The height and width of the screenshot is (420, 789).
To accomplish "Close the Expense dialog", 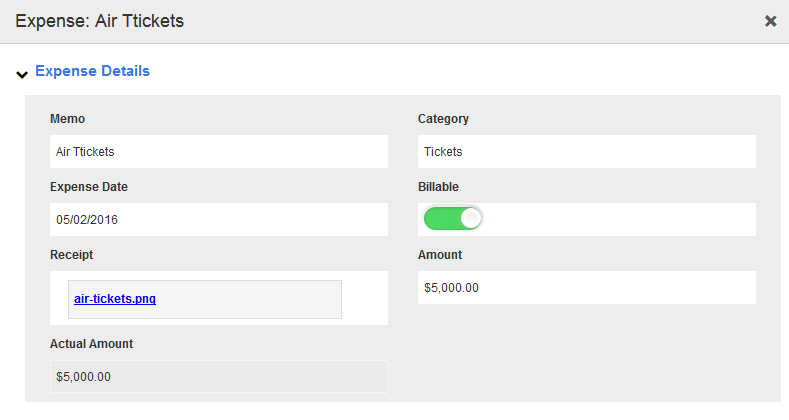I will (x=770, y=21).
